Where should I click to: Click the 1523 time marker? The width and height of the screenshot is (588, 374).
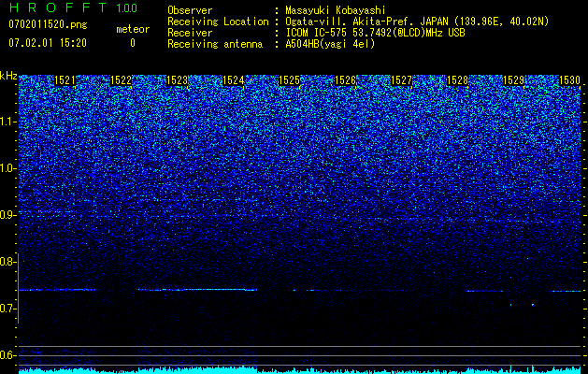pos(177,80)
